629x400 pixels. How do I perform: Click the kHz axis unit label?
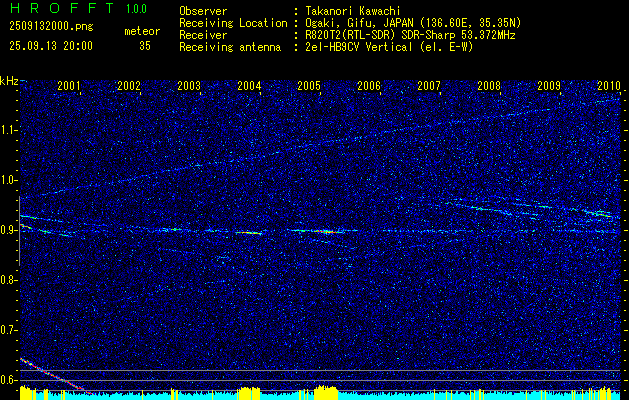point(9,81)
